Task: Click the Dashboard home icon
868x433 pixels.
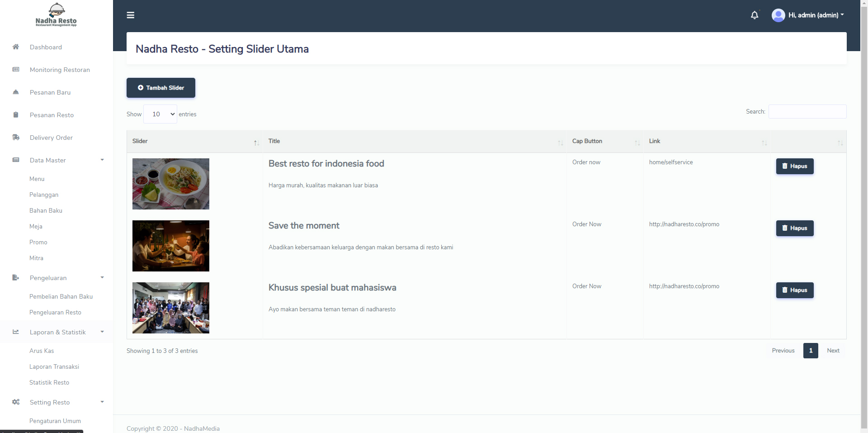Action: point(16,47)
